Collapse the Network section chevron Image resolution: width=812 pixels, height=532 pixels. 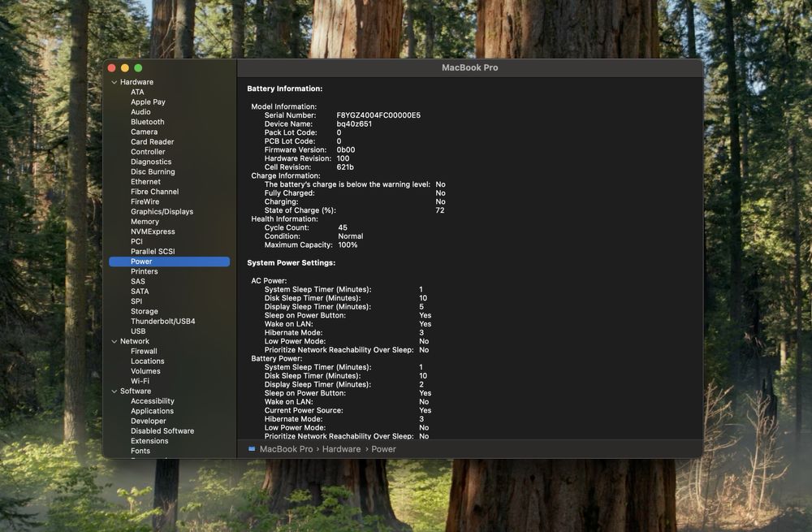pos(114,341)
